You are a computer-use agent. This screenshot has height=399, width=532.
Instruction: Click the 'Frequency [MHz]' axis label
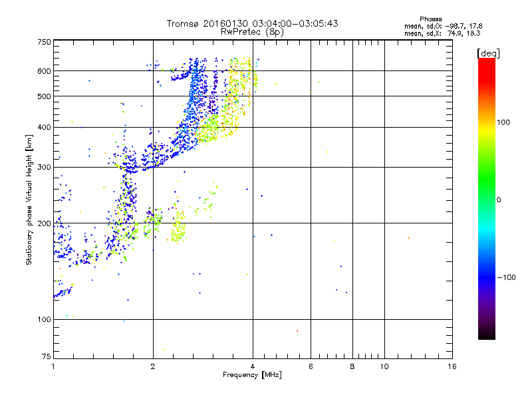[252, 375]
